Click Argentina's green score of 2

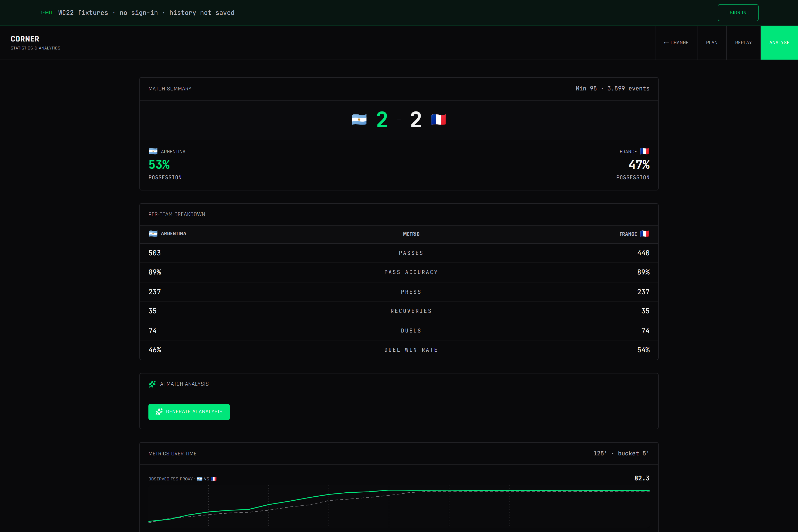(382, 120)
